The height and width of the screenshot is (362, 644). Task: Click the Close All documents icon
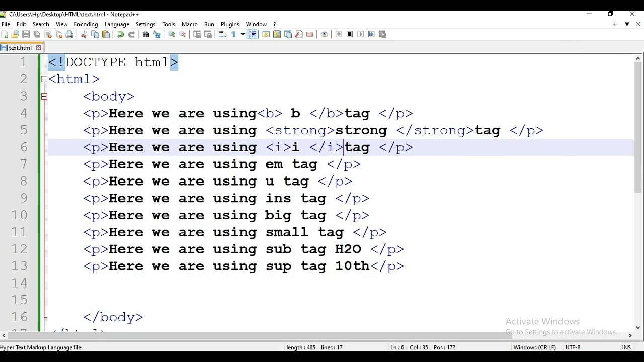[x=59, y=34]
